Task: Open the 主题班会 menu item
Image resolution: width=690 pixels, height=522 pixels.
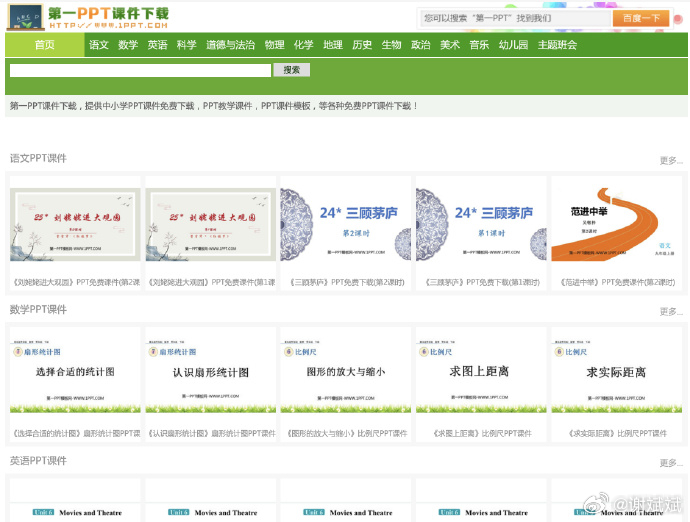Action: pyautogui.click(x=557, y=45)
